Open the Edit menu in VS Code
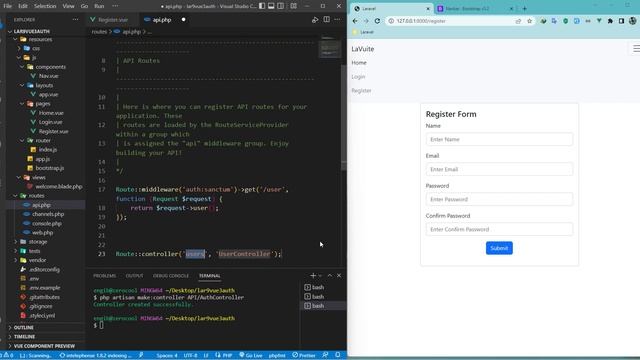 click(23, 6)
